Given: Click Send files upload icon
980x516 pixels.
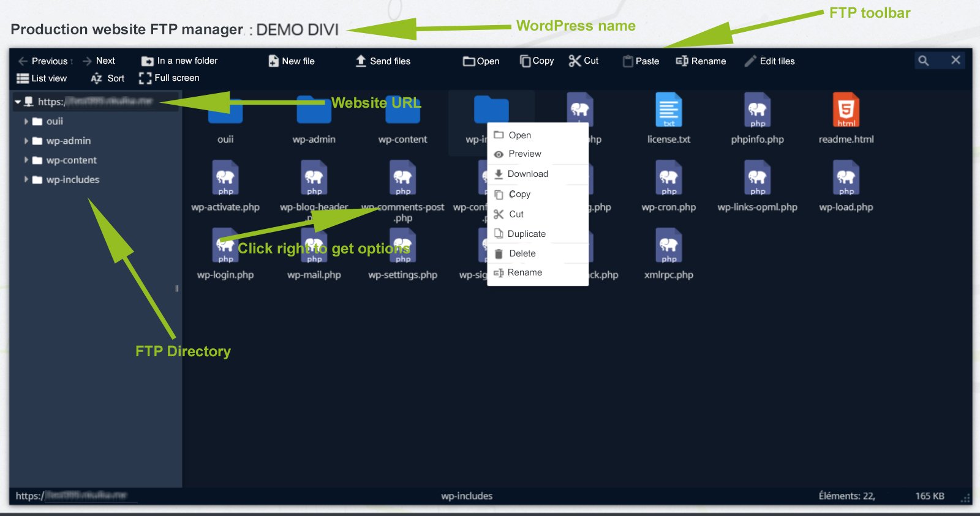Looking at the screenshot, I should (x=361, y=61).
